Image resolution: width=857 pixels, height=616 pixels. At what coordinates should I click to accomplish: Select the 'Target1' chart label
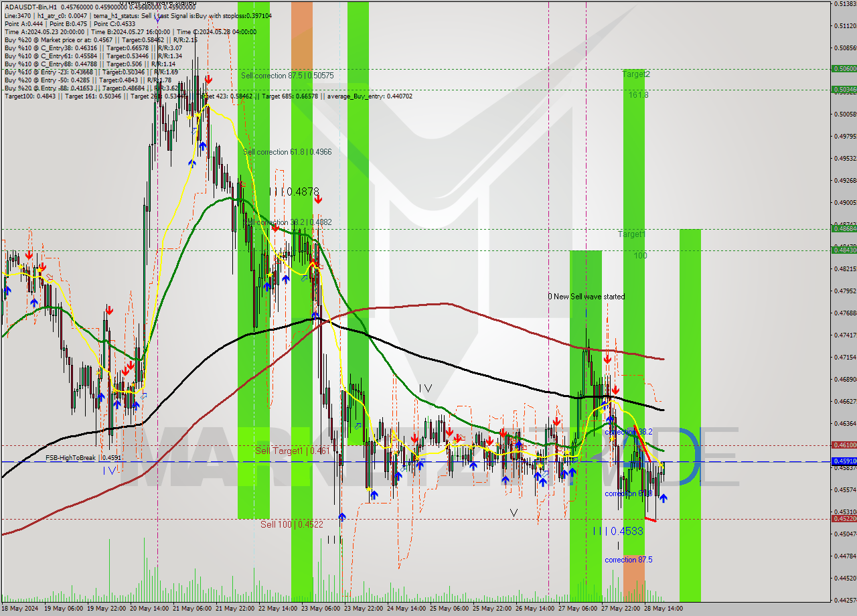(631, 234)
